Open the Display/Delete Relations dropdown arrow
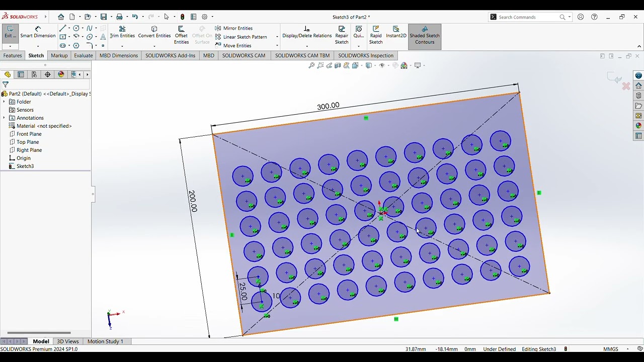This screenshot has height=362, width=644. 307,46
